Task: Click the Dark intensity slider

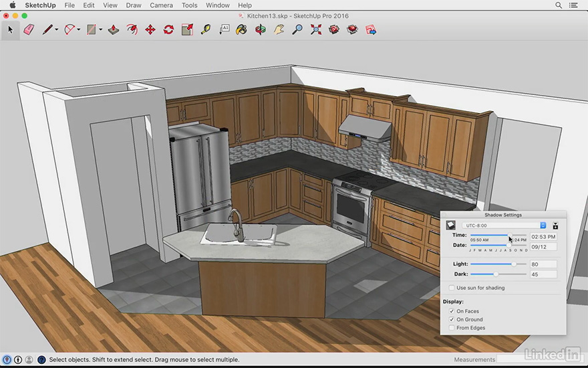Action: click(498, 274)
